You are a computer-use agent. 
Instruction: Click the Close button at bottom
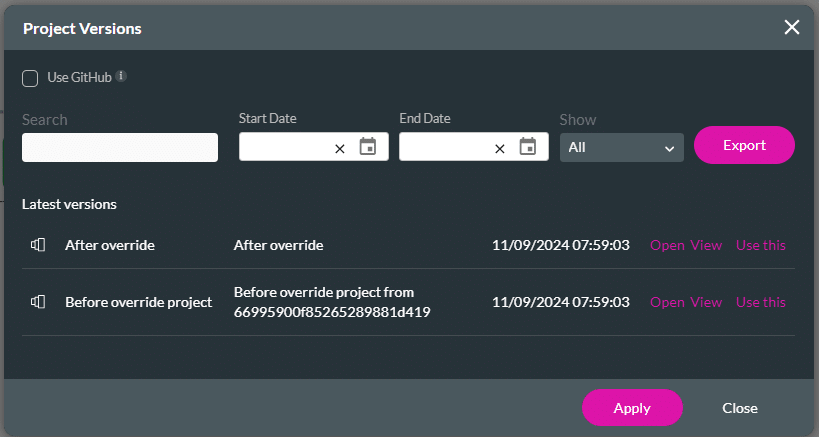coord(740,408)
